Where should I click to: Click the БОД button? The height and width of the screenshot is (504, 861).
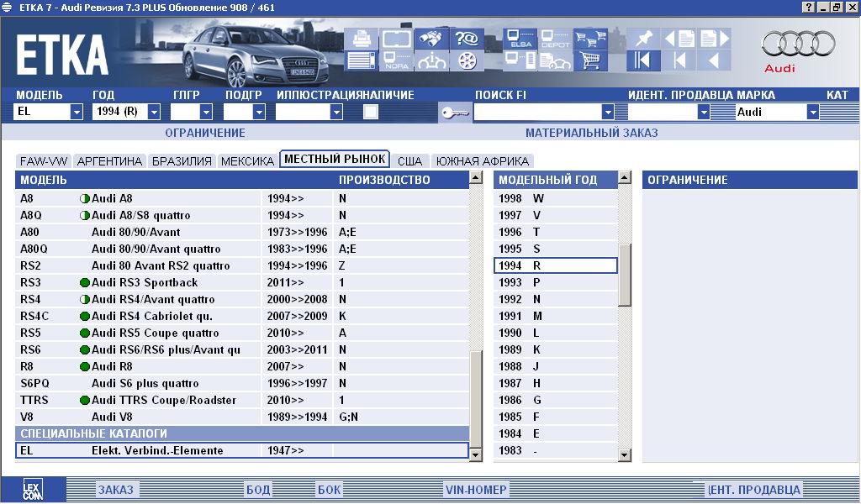point(258,490)
